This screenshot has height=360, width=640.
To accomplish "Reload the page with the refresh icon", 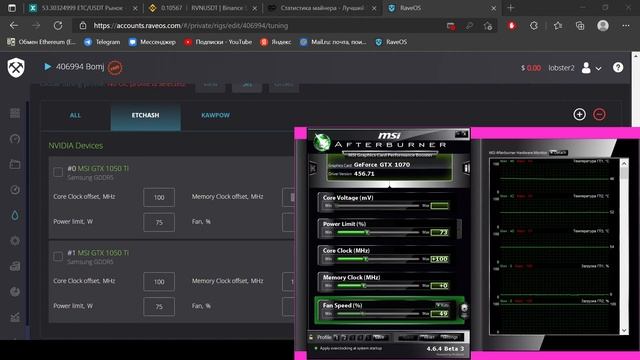I will point(58,25).
